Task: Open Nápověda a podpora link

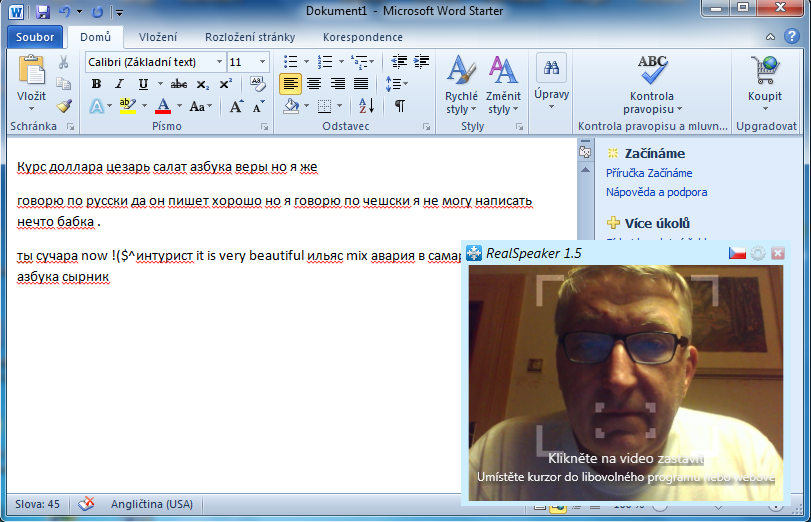Action: (x=656, y=192)
